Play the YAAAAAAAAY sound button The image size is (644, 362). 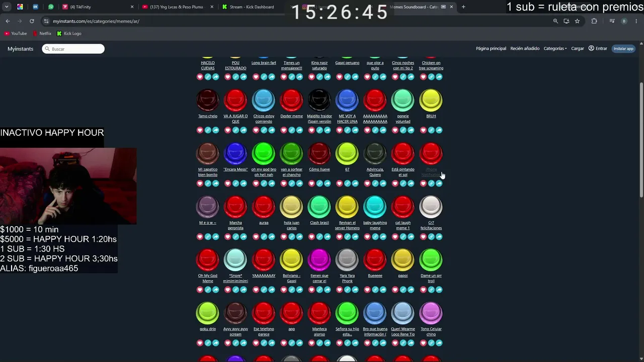pyautogui.click(x=264, y=260)
